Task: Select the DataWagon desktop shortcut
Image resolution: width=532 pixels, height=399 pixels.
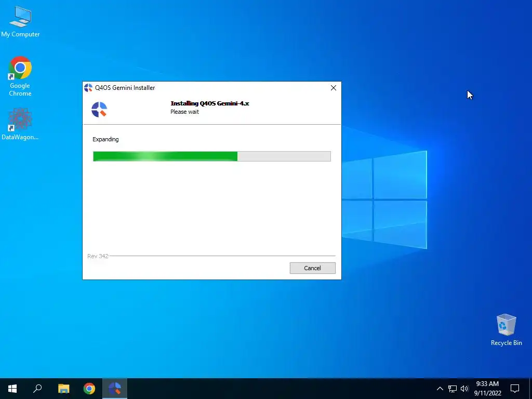Action: (x=20, y=124)
